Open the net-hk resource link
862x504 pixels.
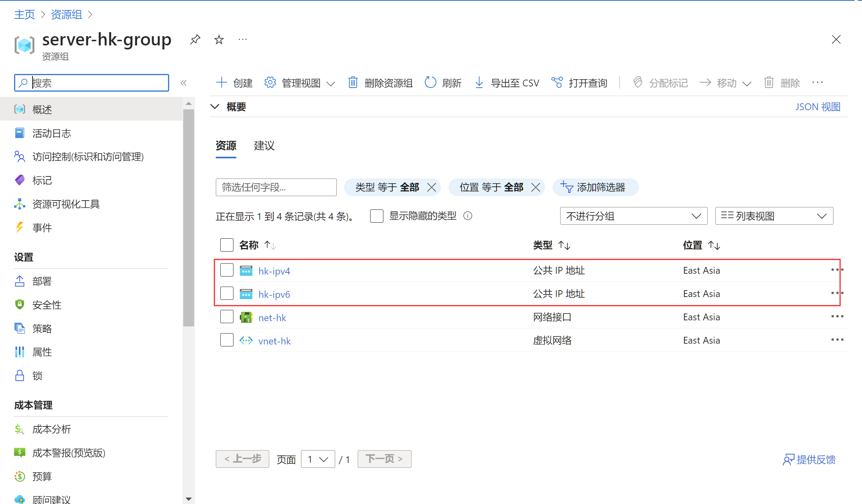(272, 318)
